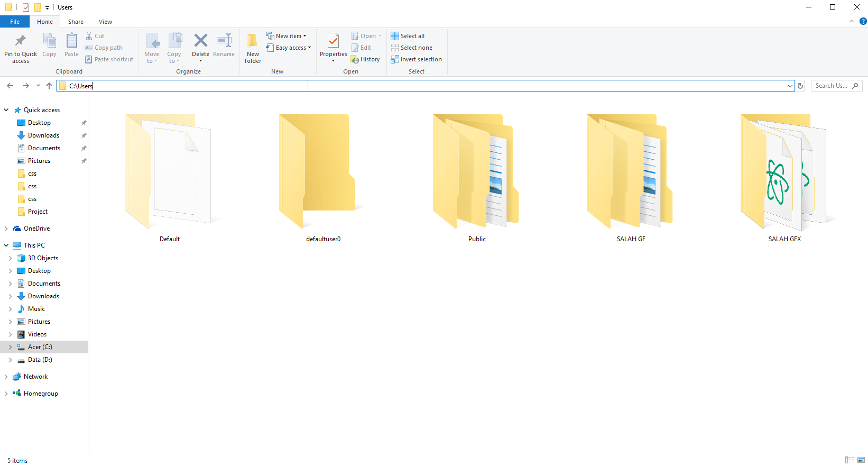Viewport: 868px width, 466px height.
Task: Switch to details view icon in status bar
Action: 849,460
